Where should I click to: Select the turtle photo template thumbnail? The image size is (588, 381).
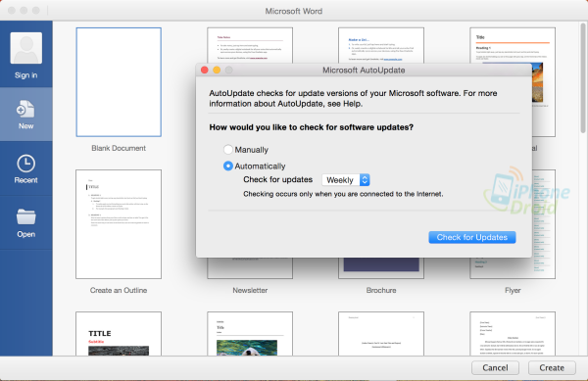click(250, 333)
